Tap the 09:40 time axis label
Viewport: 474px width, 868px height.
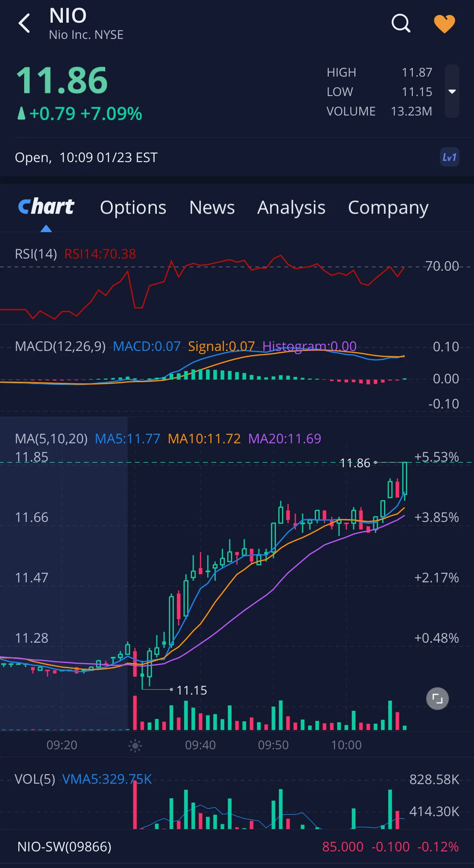(200, 745)
